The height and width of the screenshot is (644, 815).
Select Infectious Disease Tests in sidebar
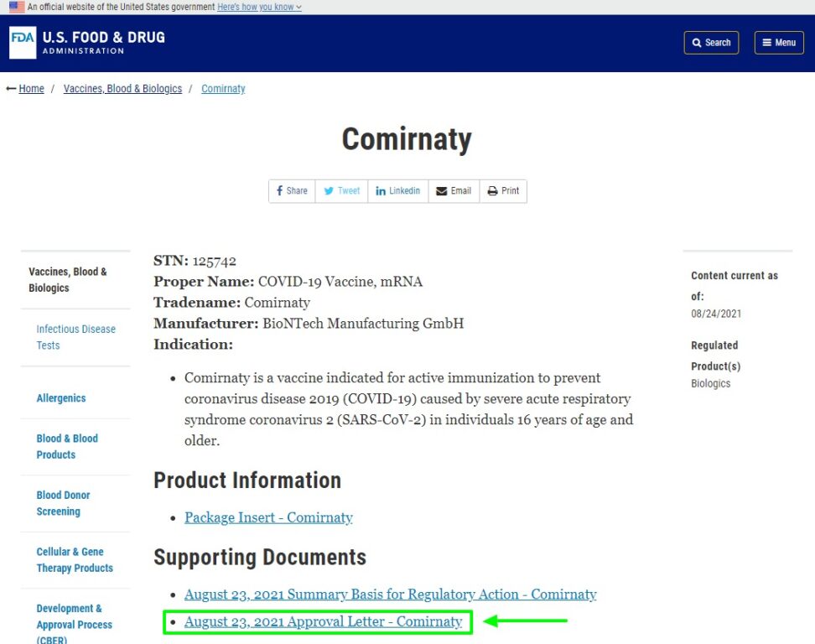[x=76, y=337]
